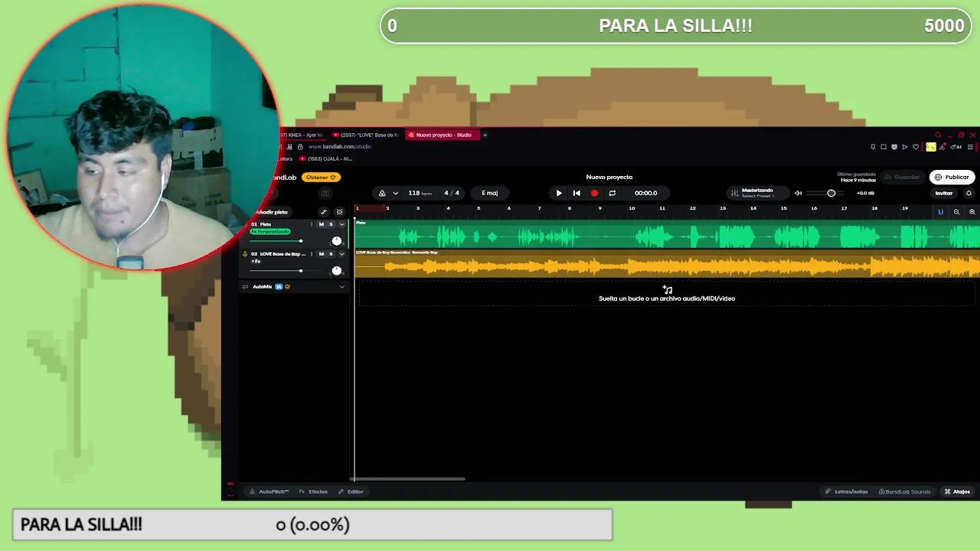Switch to the "LOVE" Base de Rap browser tab
This screenshot has height=551, width=980.
(366, 135)
